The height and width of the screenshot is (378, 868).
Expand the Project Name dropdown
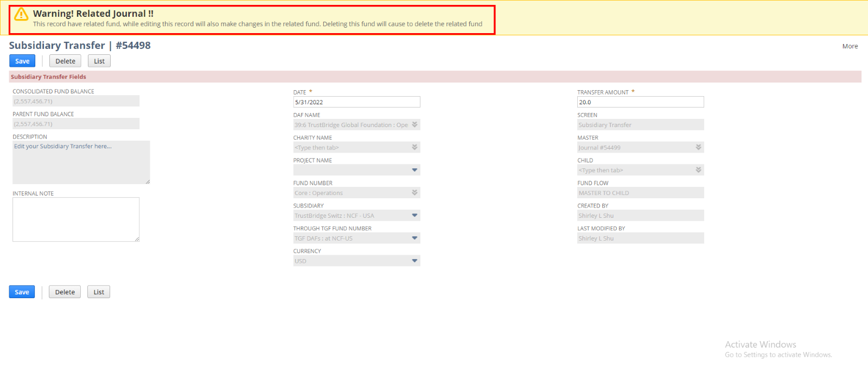(414, 171)
